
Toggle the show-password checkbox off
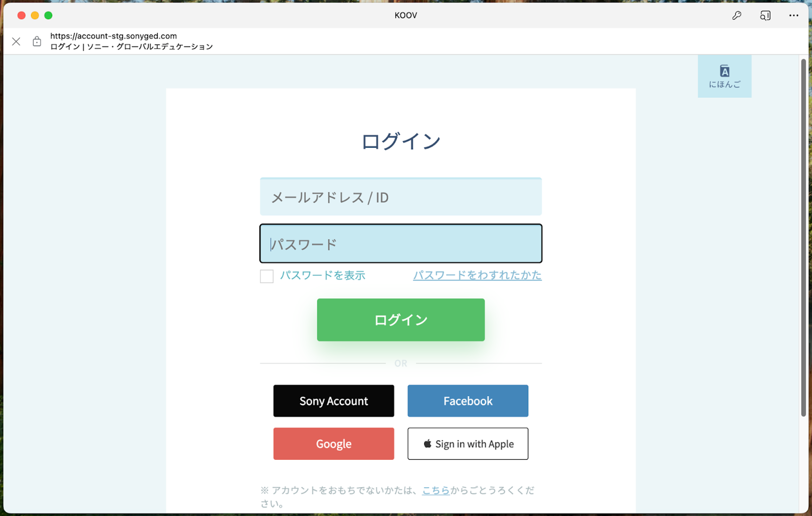click(266, 276)
